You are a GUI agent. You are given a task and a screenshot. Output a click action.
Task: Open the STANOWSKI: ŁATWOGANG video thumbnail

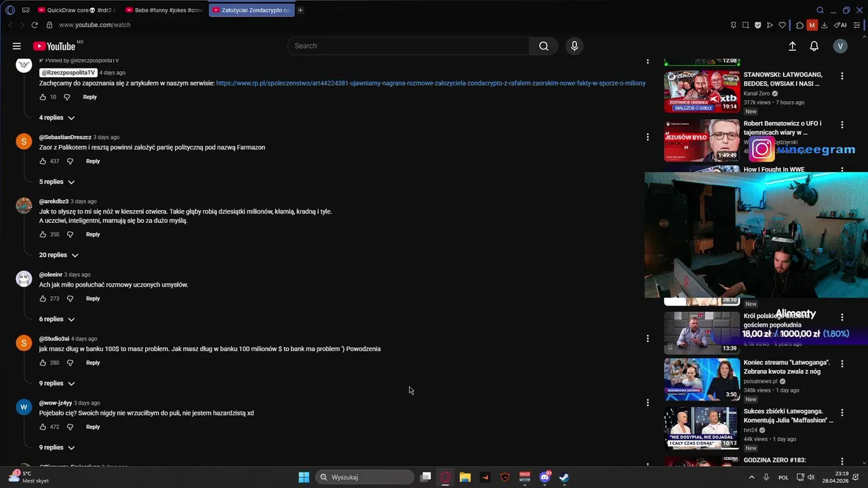coord(702,91)
